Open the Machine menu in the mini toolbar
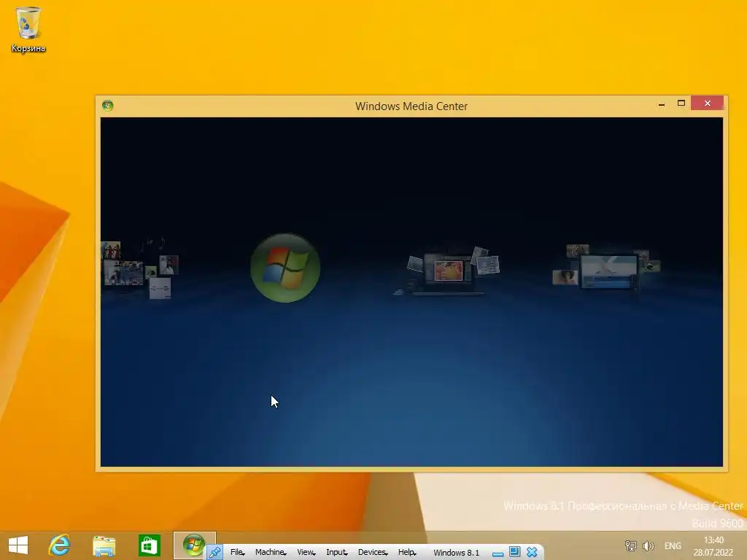Viewport: 747px width, 560px height. (271, 553)
